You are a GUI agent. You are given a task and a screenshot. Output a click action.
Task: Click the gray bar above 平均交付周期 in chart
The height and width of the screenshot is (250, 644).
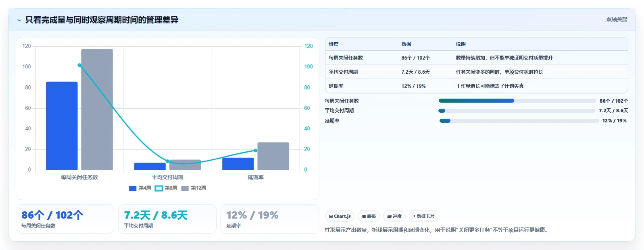click(x=185, y=165)
